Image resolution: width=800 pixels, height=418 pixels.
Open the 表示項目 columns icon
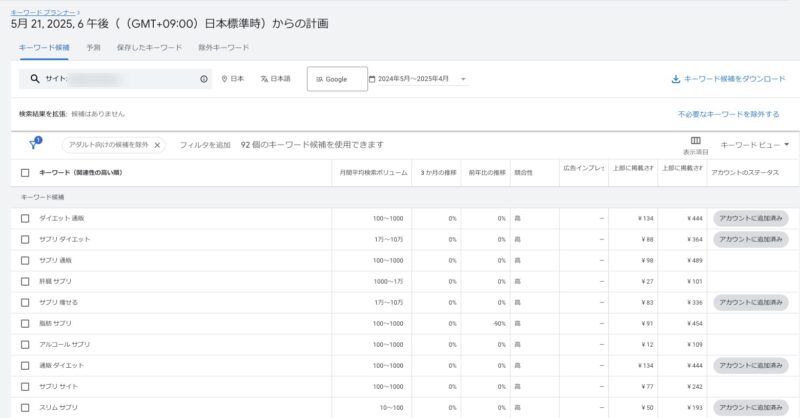coord(695,141)
